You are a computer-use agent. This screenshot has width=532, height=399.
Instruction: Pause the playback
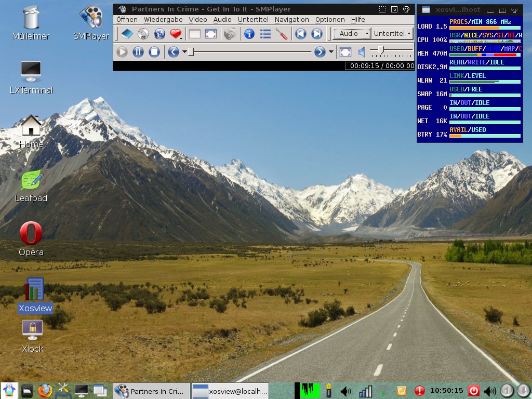138,52
